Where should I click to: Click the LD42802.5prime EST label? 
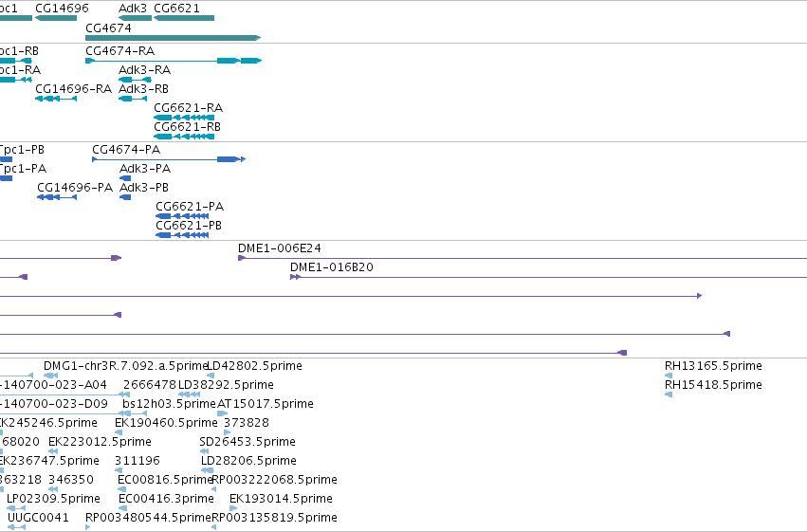tap(254, 366)
